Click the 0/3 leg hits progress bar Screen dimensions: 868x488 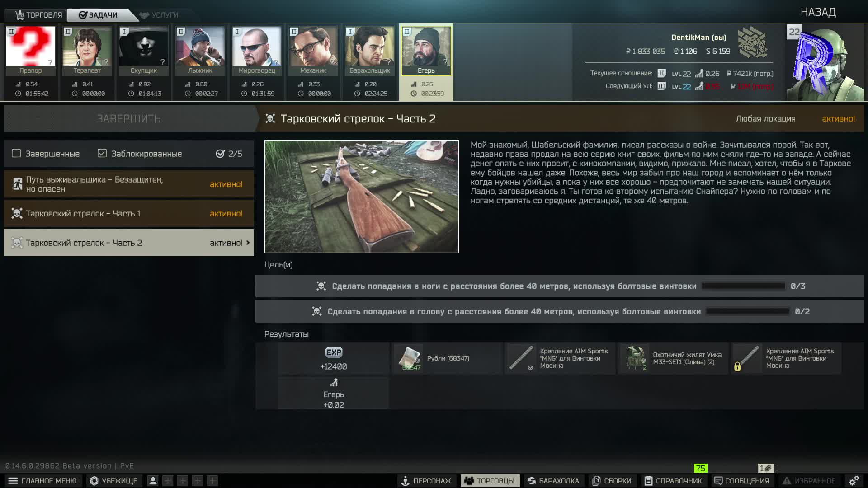point(744,286)
